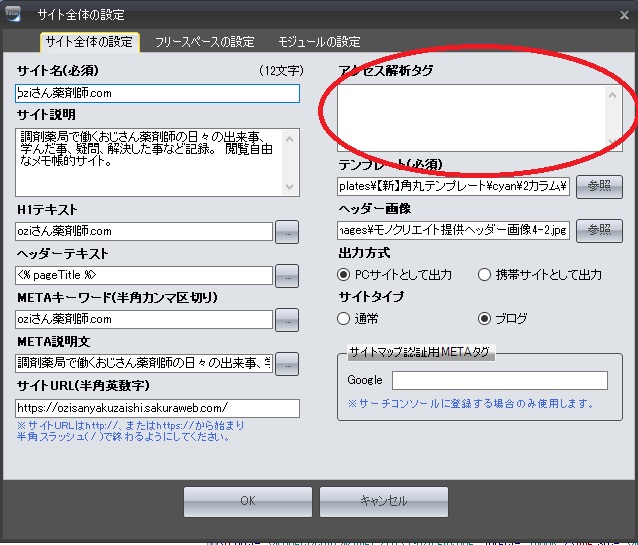Select PCサイトとして出力 radio button

pos(344,274)
